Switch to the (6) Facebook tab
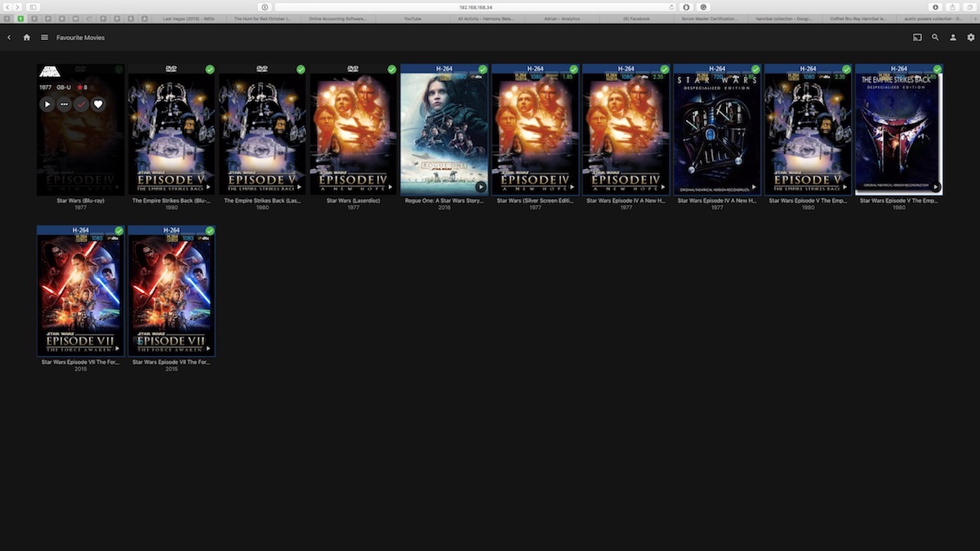Image resolution: width=980 pixels, height=551 pixels. (636, 18)
